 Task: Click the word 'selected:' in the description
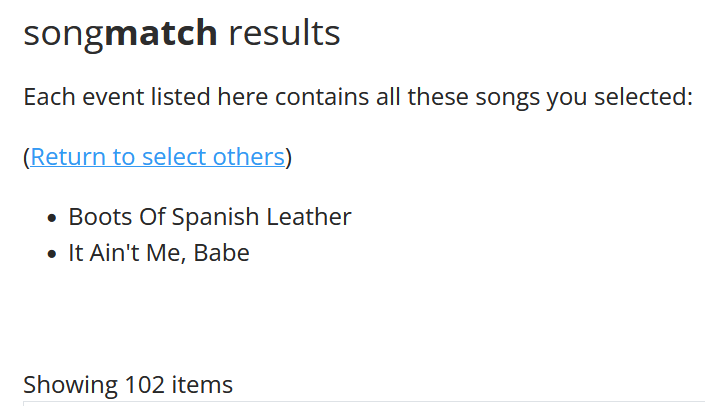(646, 98)
